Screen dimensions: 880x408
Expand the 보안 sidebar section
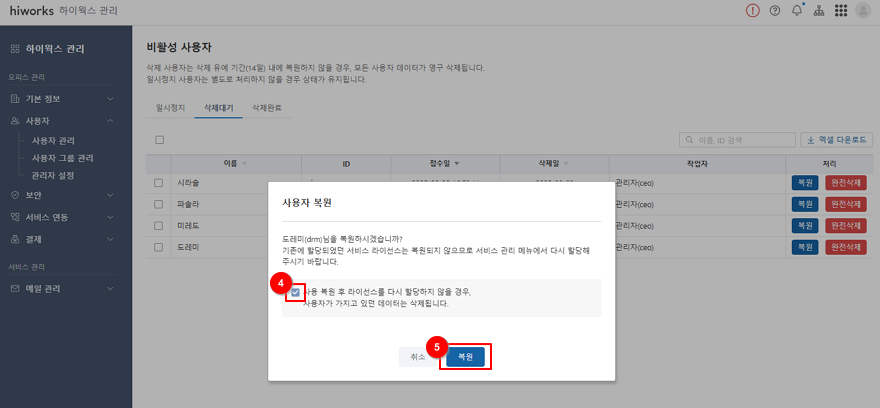(x=65, y=195)
